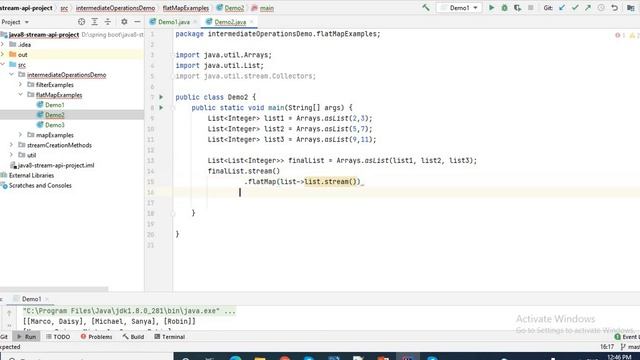This screenshot has height=360, width=640.
Task: Run the Demo1 configuration with the green play icon
Action: pyautogui.click(x=491, y=8)
